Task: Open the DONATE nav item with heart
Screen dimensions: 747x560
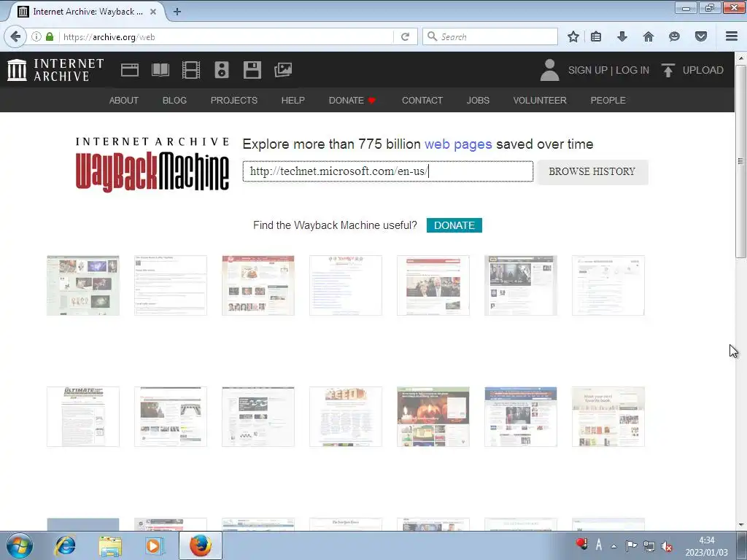Action: 352,101
